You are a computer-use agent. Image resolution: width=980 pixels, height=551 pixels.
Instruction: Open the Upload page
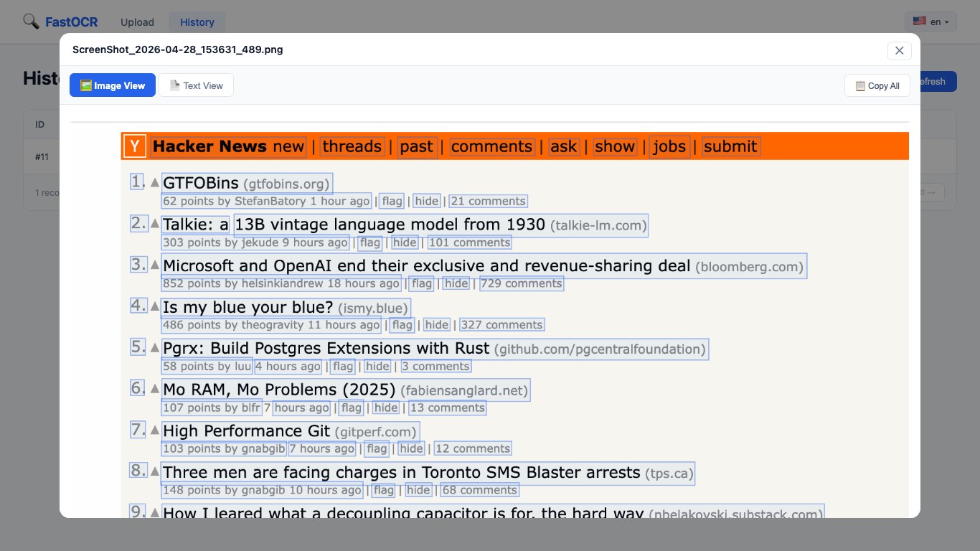click(137, 22)
